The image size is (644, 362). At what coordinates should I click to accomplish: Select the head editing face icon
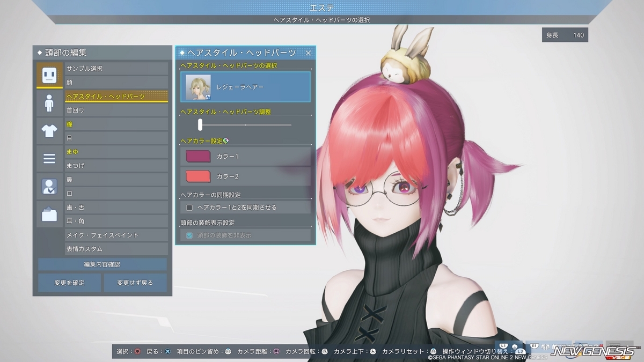tap(49, 75)
